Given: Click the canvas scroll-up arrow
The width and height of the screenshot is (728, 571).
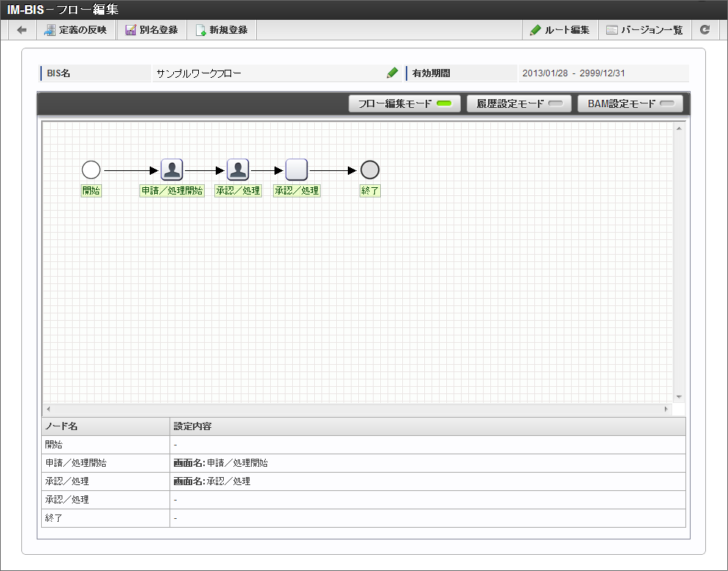Looking at the screenshot, I should pyautogui.click(x=679, y=129).
